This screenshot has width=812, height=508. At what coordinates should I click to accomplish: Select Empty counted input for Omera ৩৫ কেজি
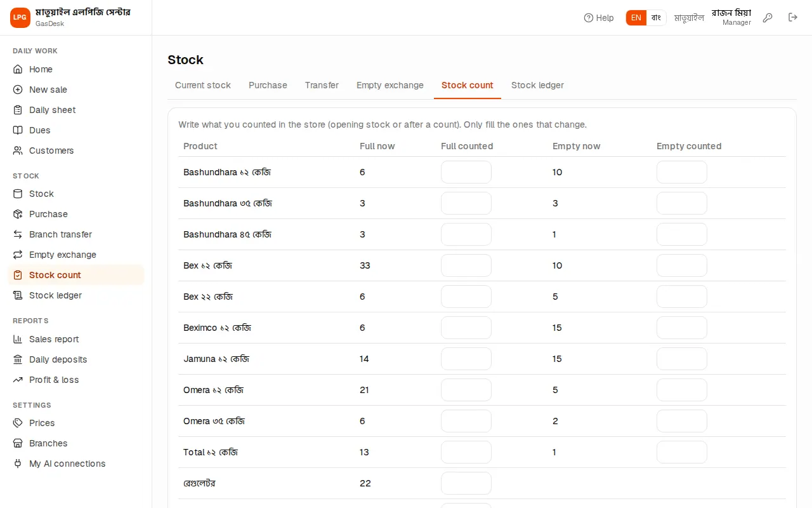(x=682, y=421)
